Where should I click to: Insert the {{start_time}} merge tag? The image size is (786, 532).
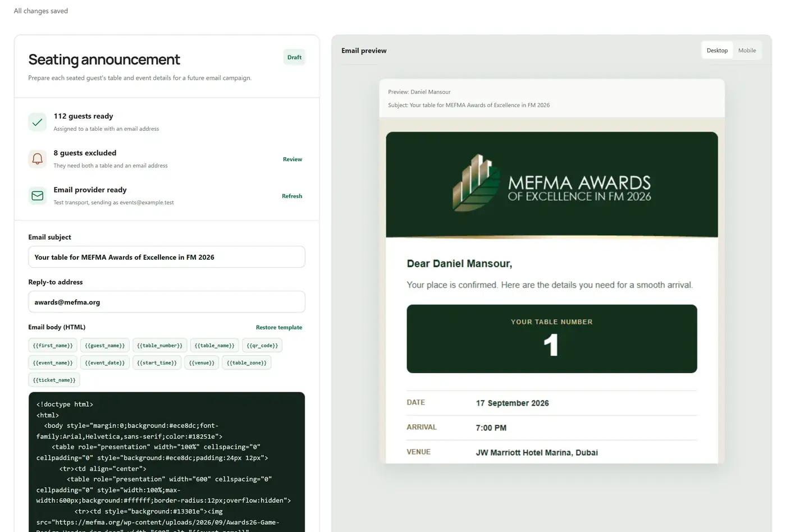coord(157,363)
